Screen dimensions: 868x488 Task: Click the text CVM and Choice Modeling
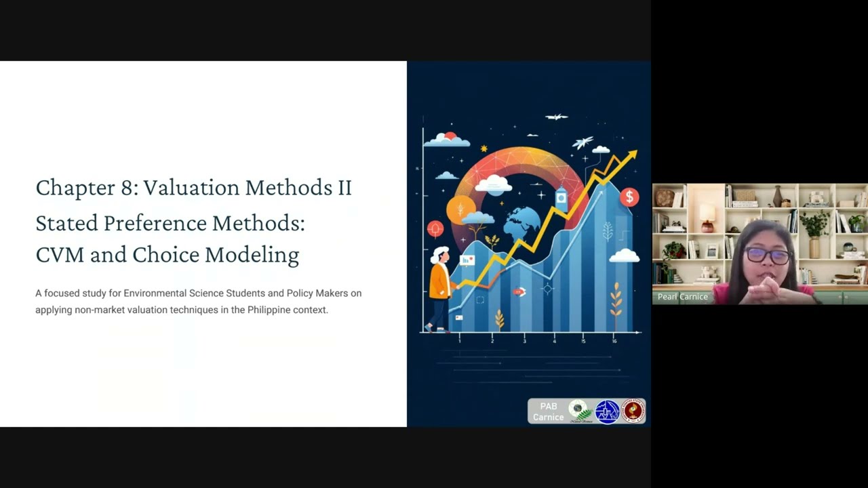(167, 255)
